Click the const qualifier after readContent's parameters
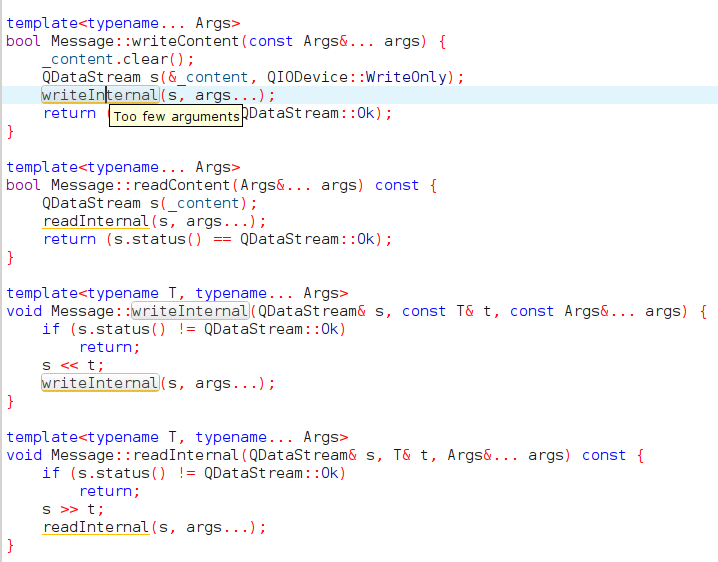Screen dimensions: 718x562 pyautogui.click(x=396, y=185)
